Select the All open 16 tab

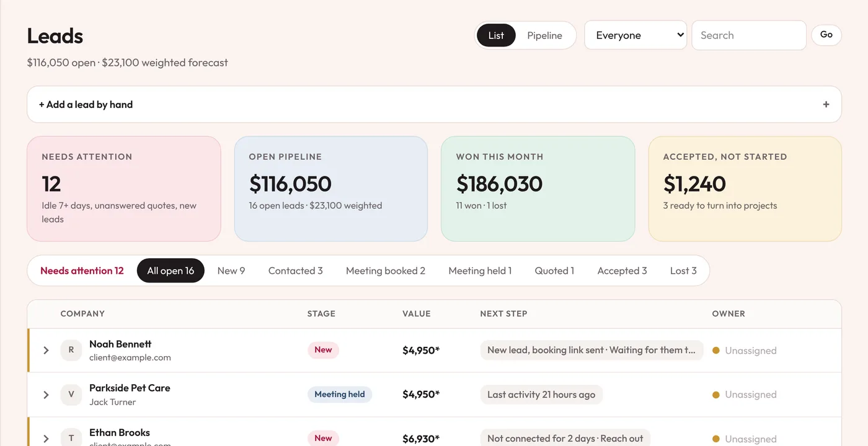tap(170, 271)
